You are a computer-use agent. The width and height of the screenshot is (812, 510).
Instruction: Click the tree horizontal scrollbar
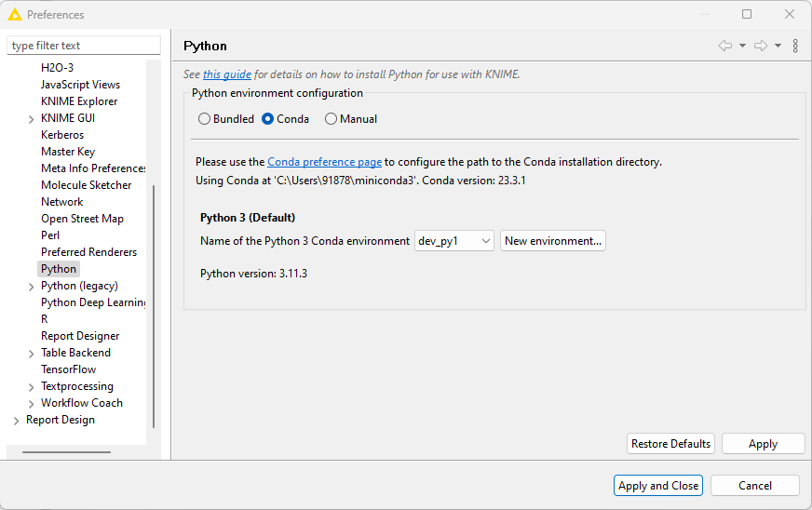pyautogui.click(x=66, y=452)
